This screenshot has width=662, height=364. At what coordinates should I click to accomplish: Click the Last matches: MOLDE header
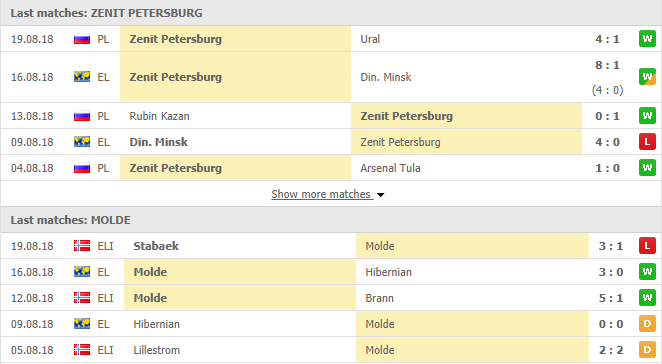click(x=71, y=220)
